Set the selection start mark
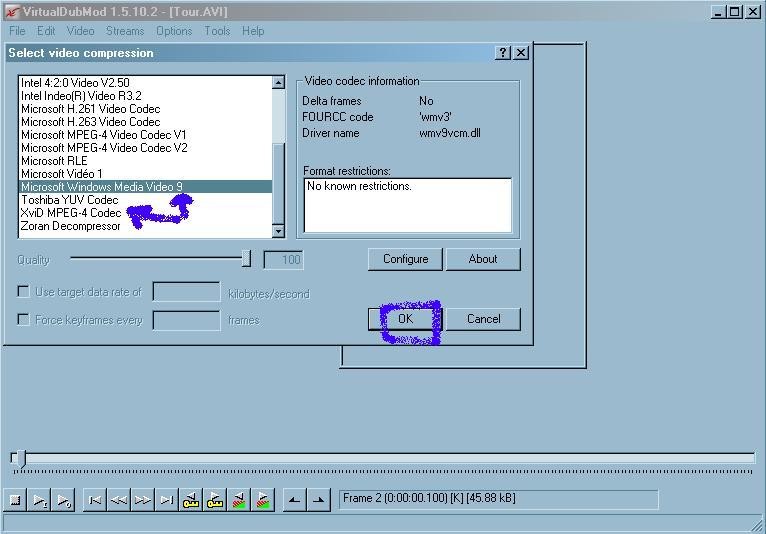 click(295, 500)
